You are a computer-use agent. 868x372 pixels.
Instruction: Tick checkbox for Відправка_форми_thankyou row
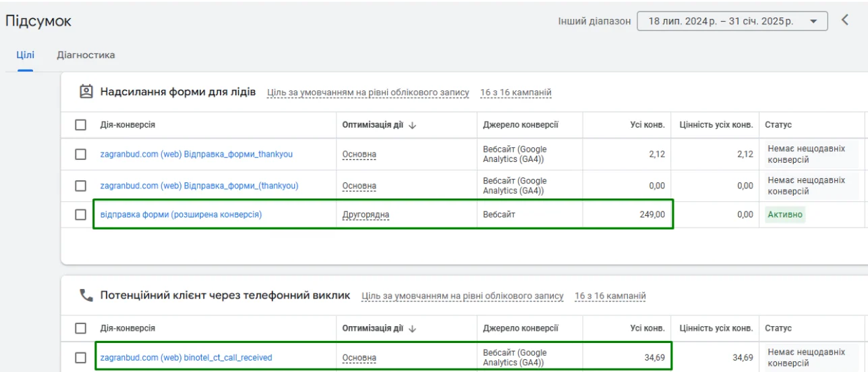pos(81,154)
